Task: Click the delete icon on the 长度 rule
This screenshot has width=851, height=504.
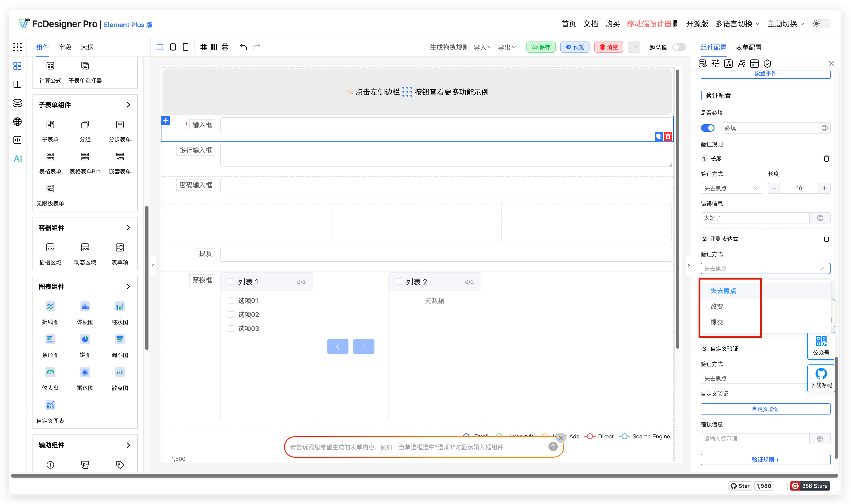Action: click(826, 159)
